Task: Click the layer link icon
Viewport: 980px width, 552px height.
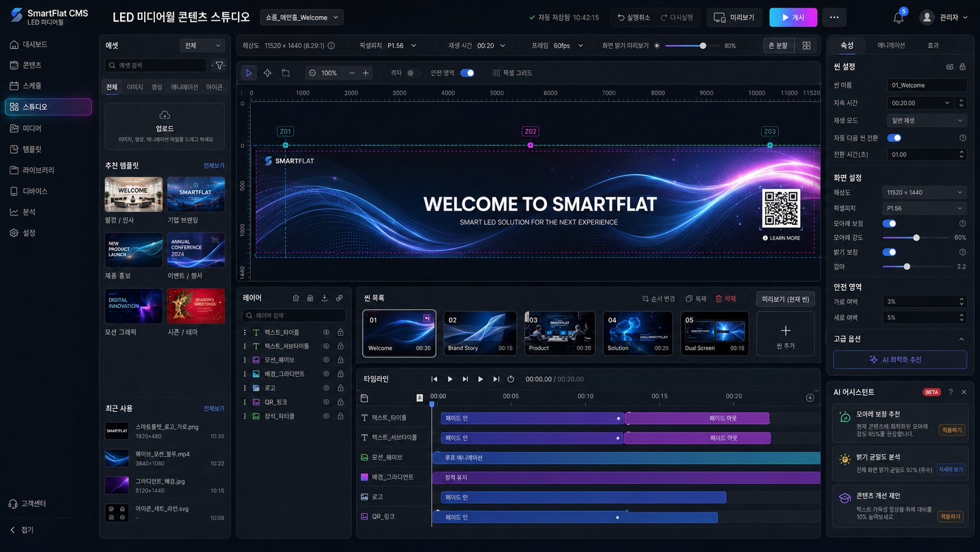Action: [x=339, y=298]
